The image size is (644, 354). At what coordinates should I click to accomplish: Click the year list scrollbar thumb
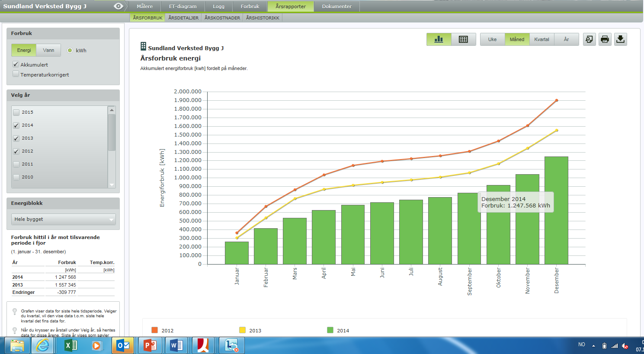point(112,132)
